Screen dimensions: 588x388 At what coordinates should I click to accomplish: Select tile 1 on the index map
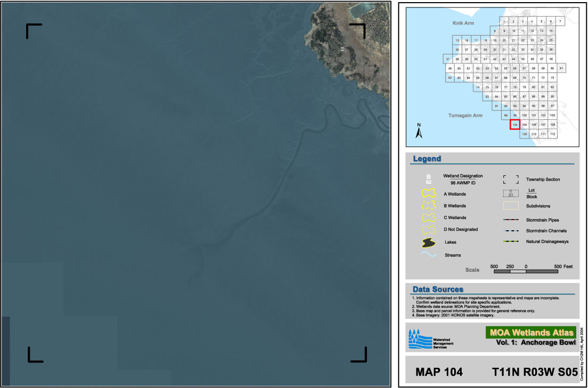[504, 21]
